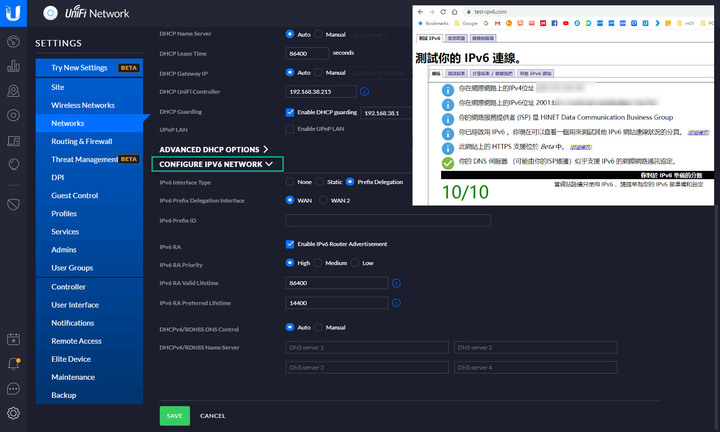The width and height of the screenshot is (720, 432).
Task: Open the Events calendar icon
Action: [x=13, y=340]
